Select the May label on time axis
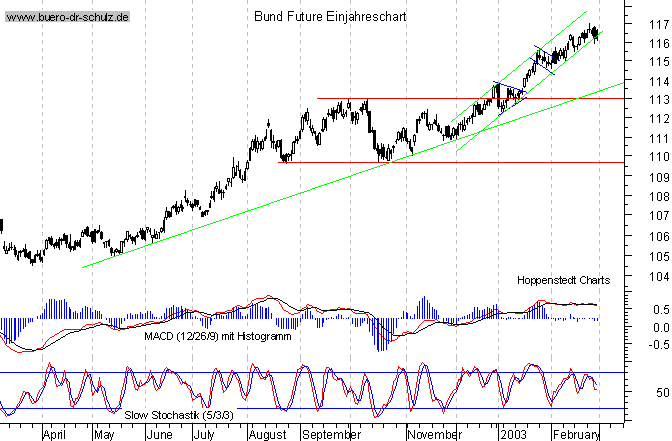672x441 pixels. [104, 434]
